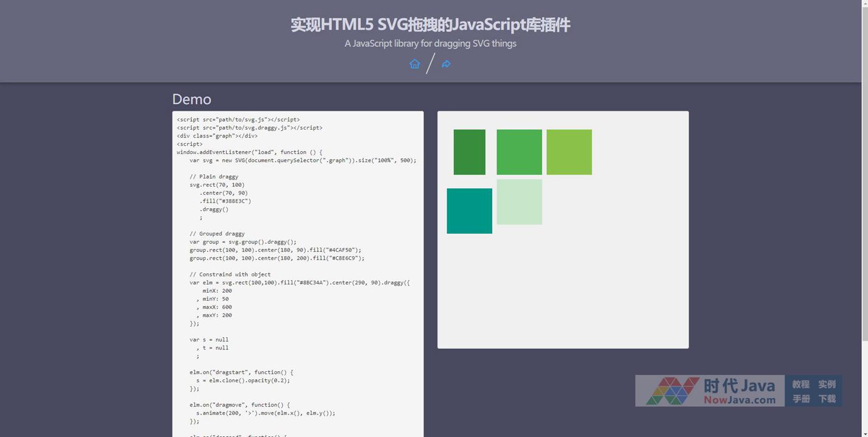Click the share arrow icon
Image resolution: width=868 pixels, height=437 pixels.
(446, 64)
